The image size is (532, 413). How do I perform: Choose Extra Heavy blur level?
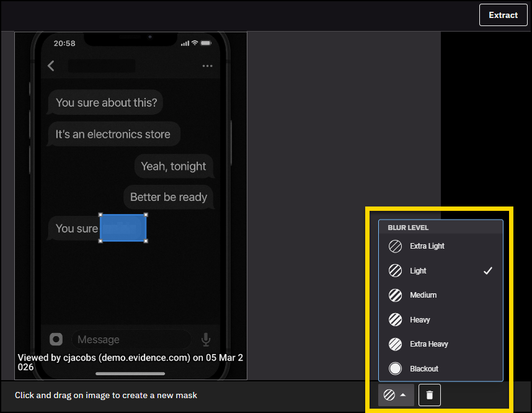pyautogui.click(x=428, y=344)
